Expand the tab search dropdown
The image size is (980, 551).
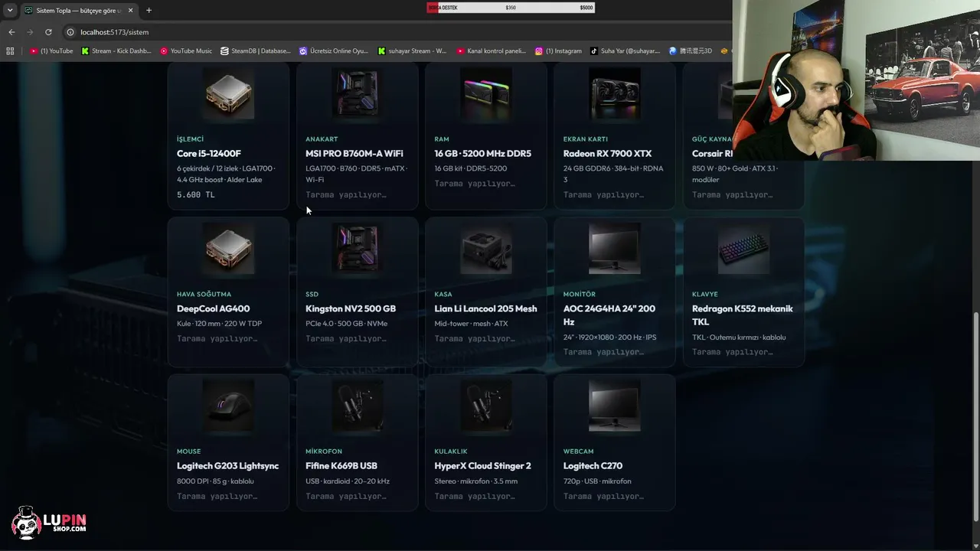[10, 11]
